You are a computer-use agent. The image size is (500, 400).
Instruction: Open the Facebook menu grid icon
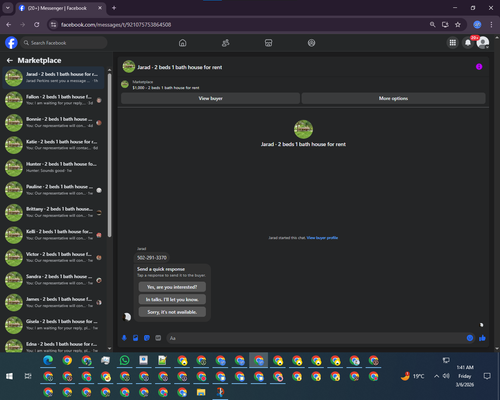point(453,43)
